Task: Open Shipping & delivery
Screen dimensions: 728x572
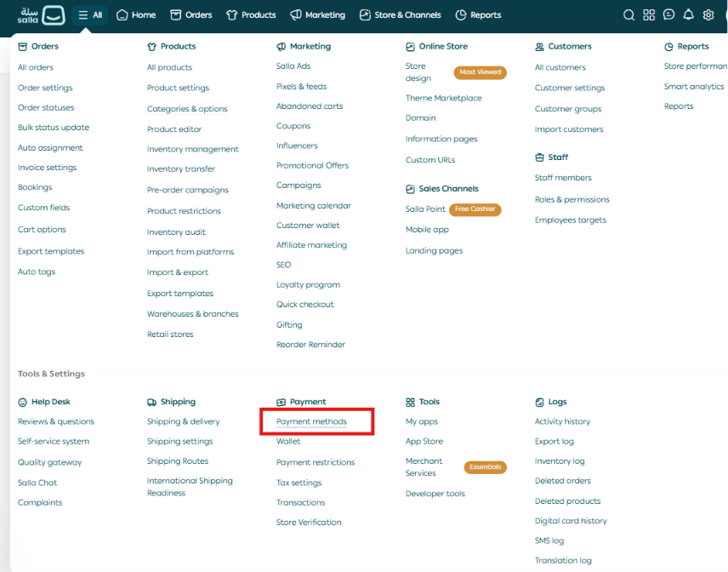Action: click(x=184, y=421)
